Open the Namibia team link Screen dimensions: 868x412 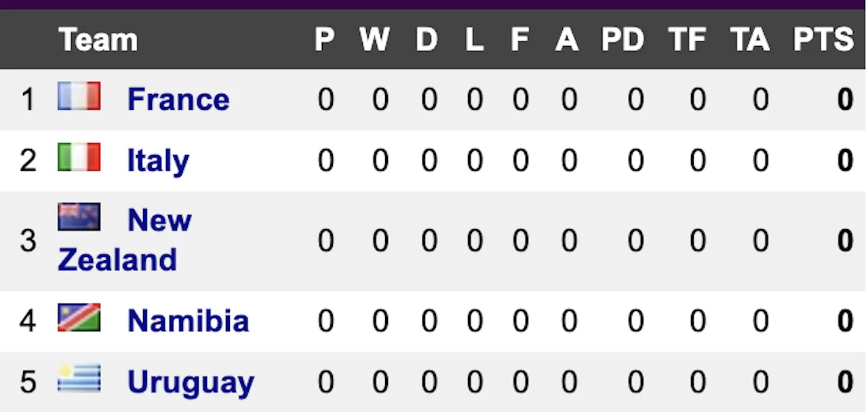188,321
